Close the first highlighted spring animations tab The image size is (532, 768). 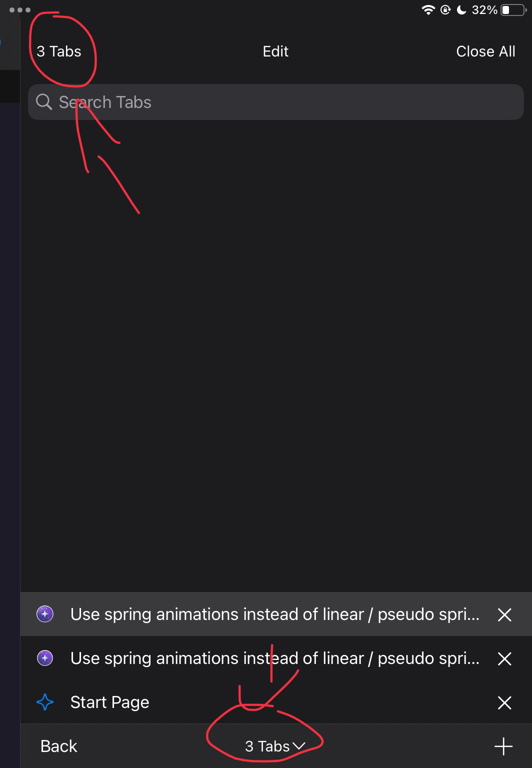point(504,614)
